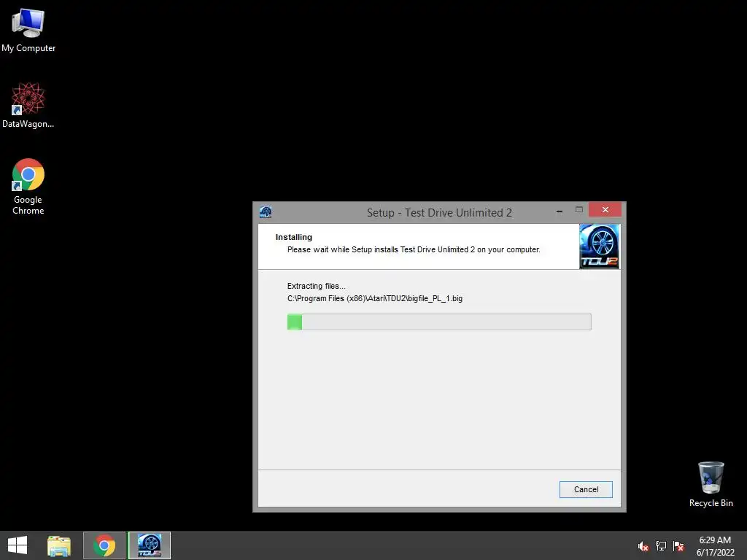747x560 pixels.
Task: Close the Setup window
Action: [x=605, y=209]
